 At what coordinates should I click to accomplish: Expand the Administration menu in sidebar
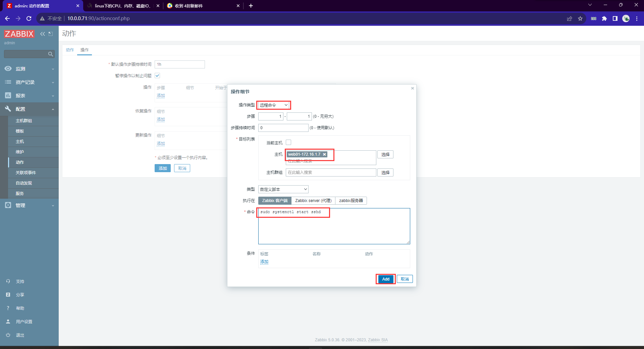(29, 205)
